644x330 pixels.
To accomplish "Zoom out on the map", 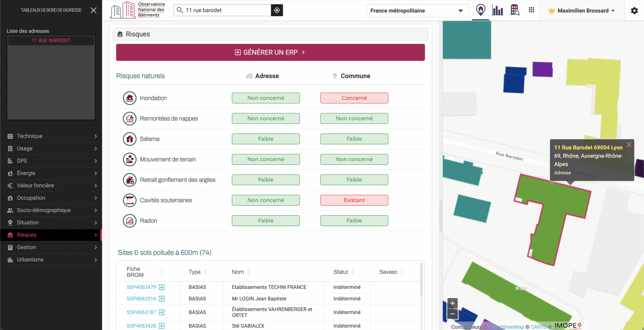I will [452, 314].
